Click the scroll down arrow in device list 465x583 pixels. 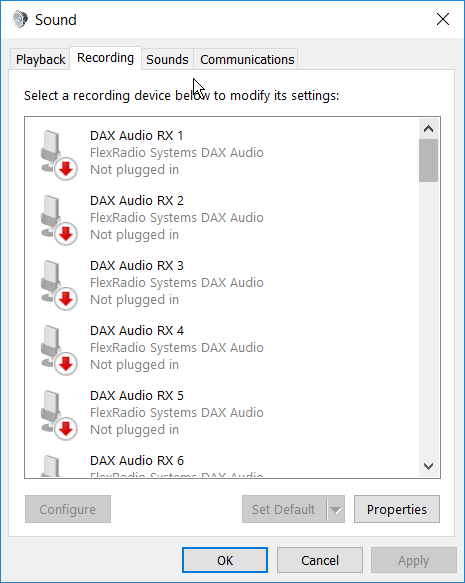428,466
